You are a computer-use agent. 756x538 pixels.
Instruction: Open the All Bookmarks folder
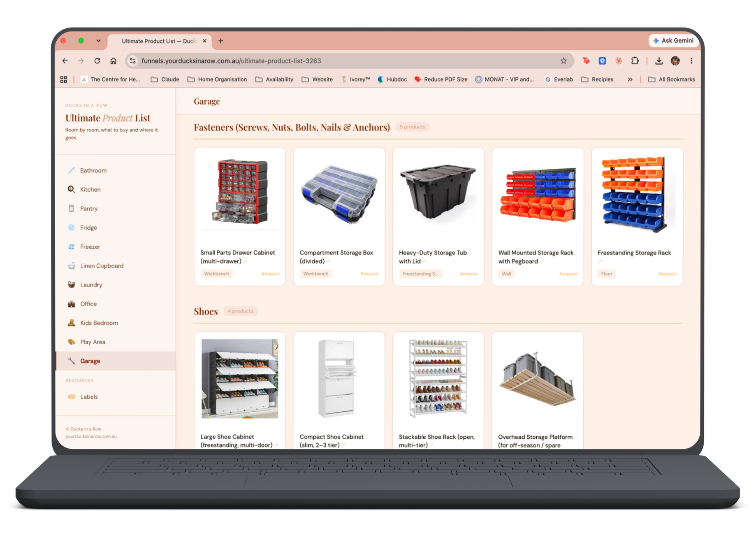(671, 79)
